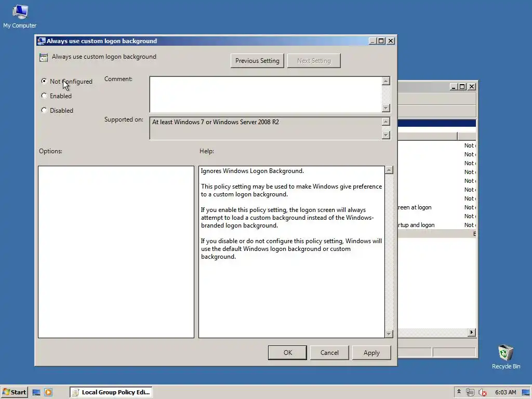
Task: Click 'reen at logon' row in background window
Action: point(437,207)
